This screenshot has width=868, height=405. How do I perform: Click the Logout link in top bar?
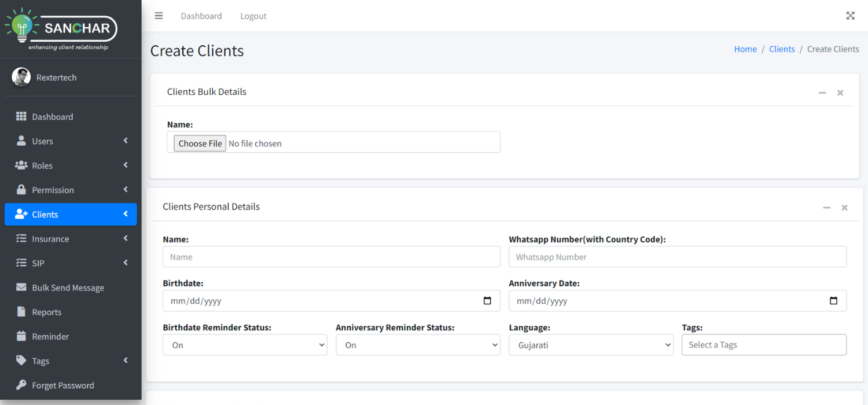tap(253, 16)
